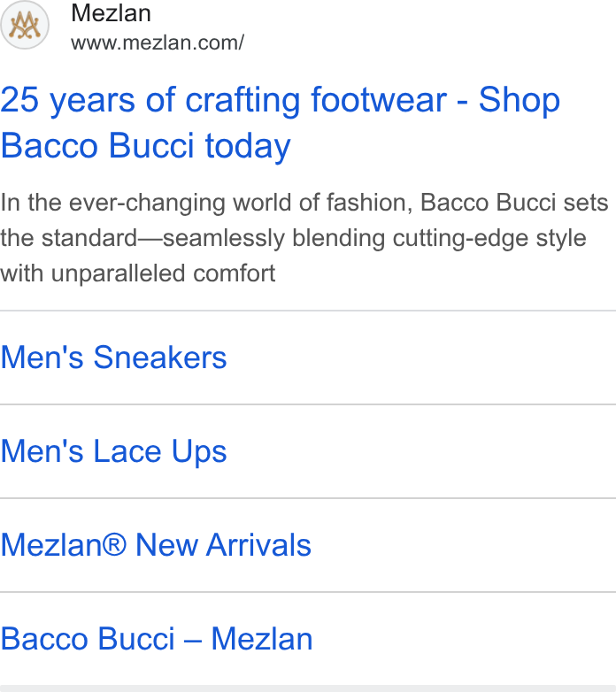Image resolution: width=616 pixels, height=692 pixels.
Task: Click the phrase 'unparalleled comfort' in the description
Action: tap(163, 273)
